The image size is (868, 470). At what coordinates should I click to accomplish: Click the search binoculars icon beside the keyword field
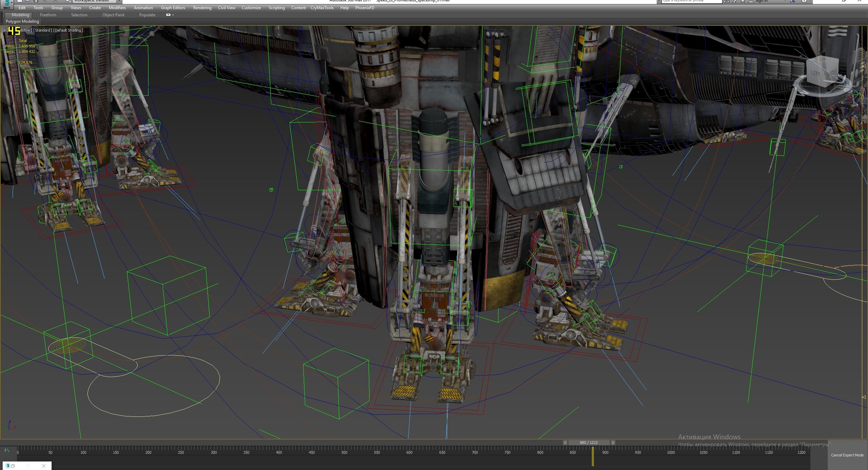pyautogui.click(x=726, y=1)
